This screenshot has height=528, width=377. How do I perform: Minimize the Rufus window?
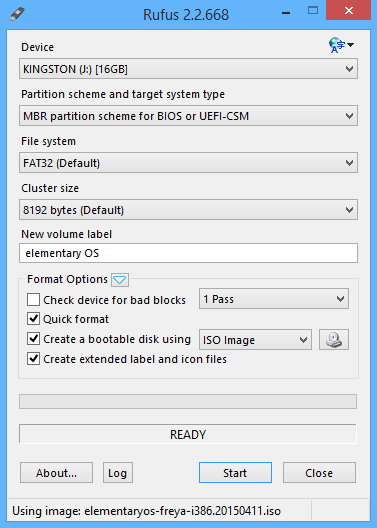click(286, 13)
